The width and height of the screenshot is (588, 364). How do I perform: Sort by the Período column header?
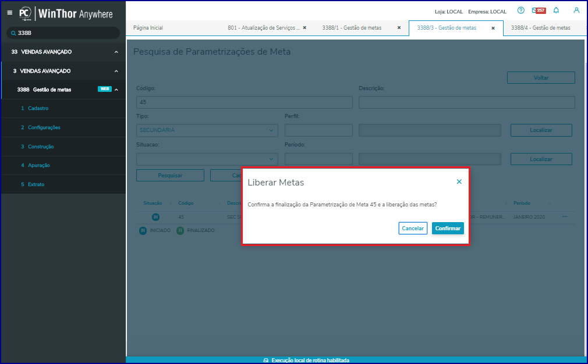tap(522, 203)
